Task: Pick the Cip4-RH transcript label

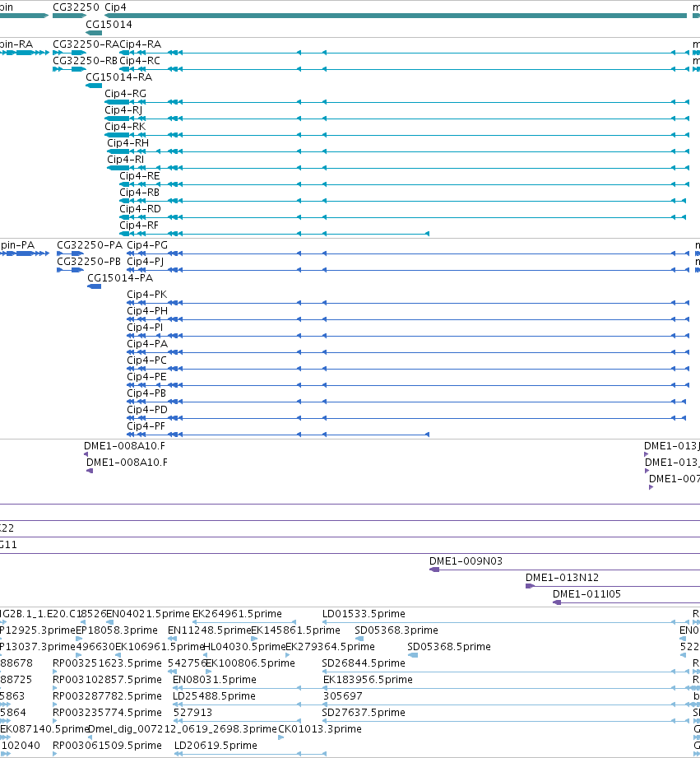Action: tap(128, 142)
